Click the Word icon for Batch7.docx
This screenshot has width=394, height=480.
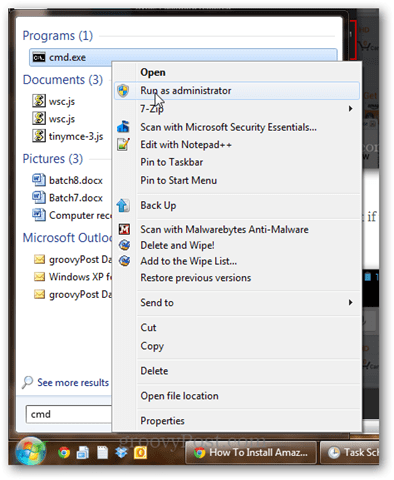coord(39,197)
